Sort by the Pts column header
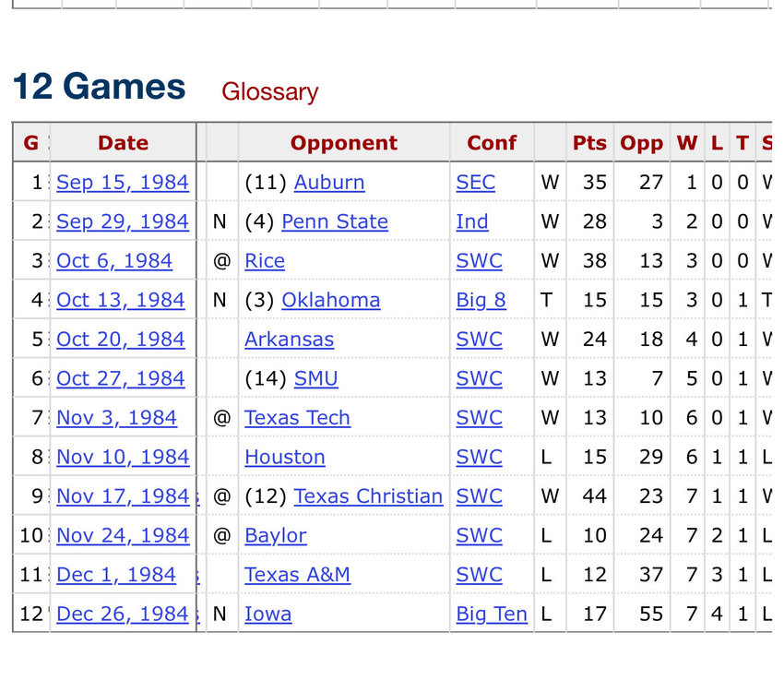 coord(589,143)
